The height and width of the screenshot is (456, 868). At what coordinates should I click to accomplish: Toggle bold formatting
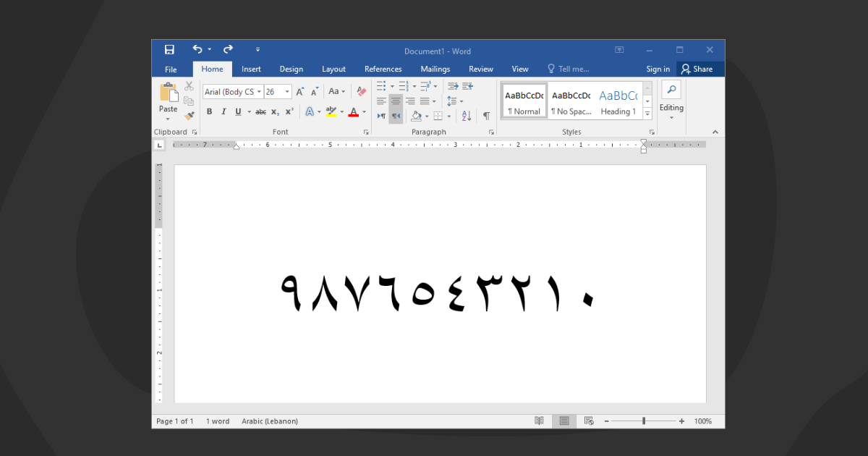pos(210,112)
